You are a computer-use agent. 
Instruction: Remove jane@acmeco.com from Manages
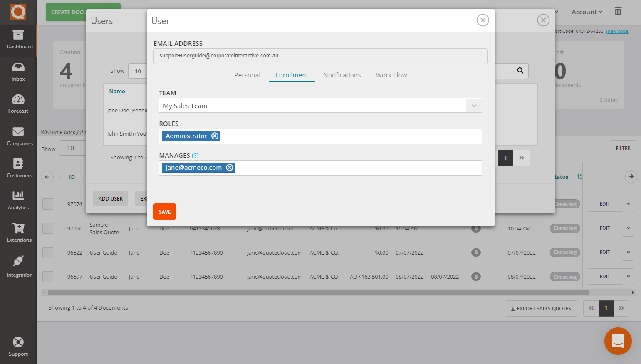coord(230,168)
